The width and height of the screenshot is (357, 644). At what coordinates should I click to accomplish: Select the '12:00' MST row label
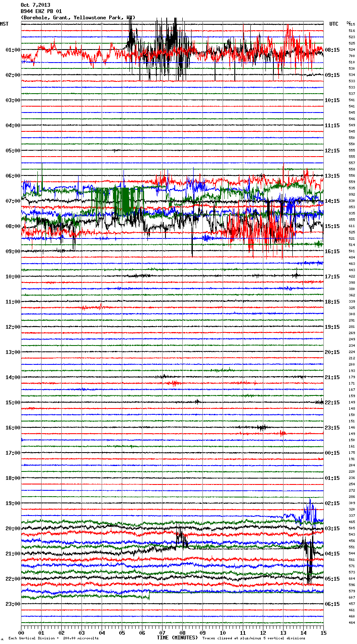point(13,327)
